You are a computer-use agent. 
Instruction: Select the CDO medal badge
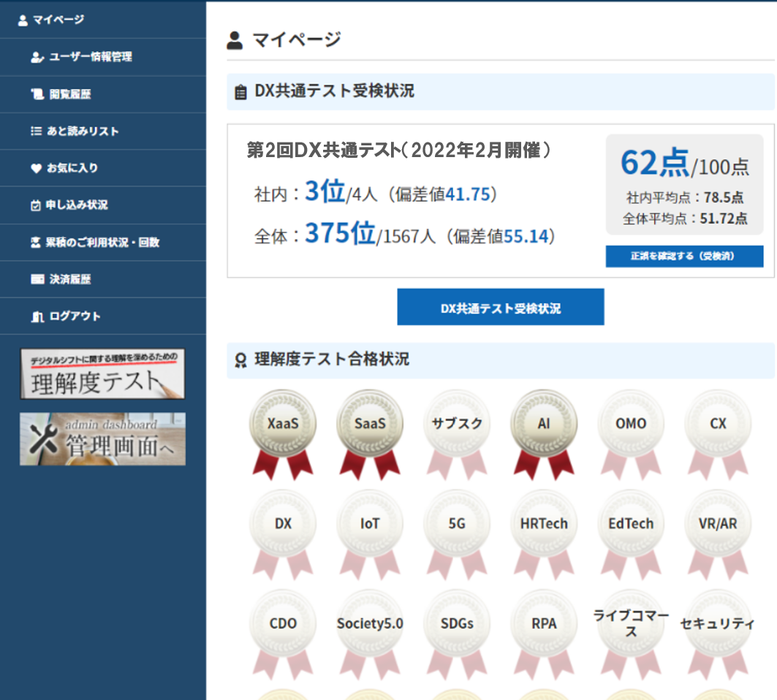coord(283,634)
